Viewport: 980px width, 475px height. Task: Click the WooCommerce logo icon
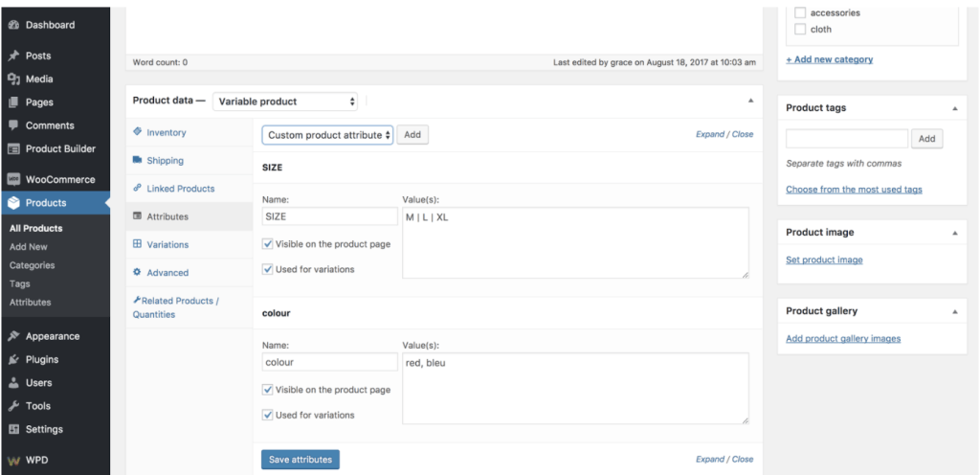(x=13, y=179)
